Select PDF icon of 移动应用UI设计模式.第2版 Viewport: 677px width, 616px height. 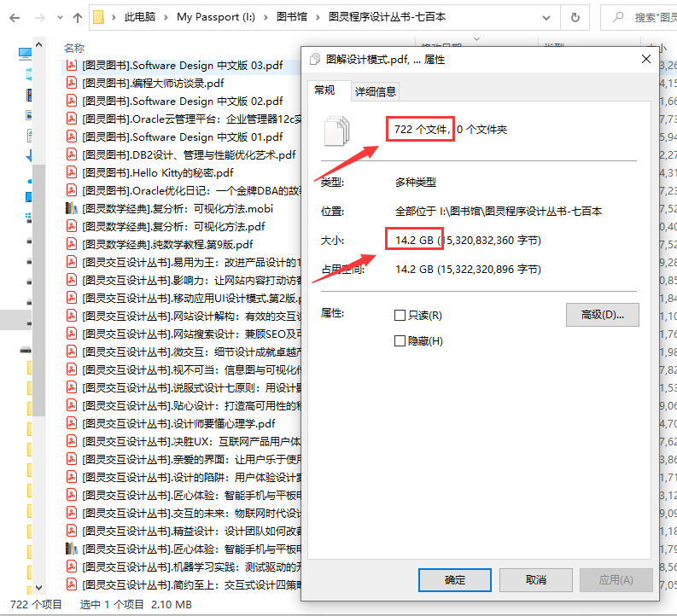pyautogui.click(x=71, y=298)
